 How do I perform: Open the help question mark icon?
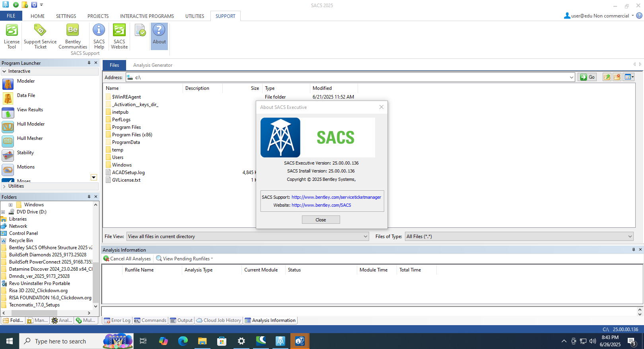pyautogui.click(x=639, y=16)
